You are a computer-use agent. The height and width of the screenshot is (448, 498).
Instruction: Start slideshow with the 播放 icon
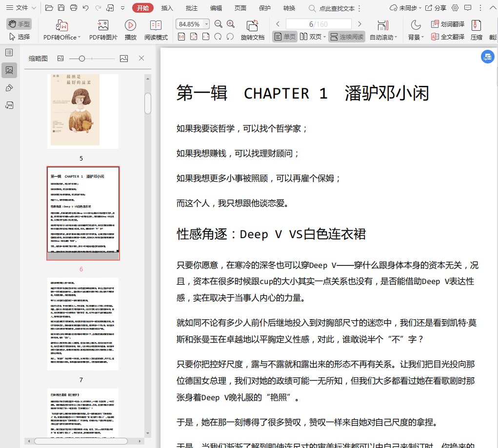click(x=130, y=25)
